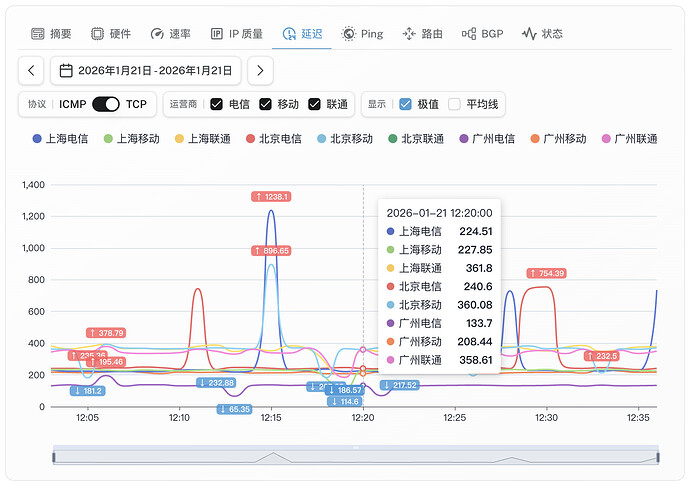This screenshot has width=690, height=486.
Task: Click the 181.2 minimum marker label
Action: pos(88,391)
